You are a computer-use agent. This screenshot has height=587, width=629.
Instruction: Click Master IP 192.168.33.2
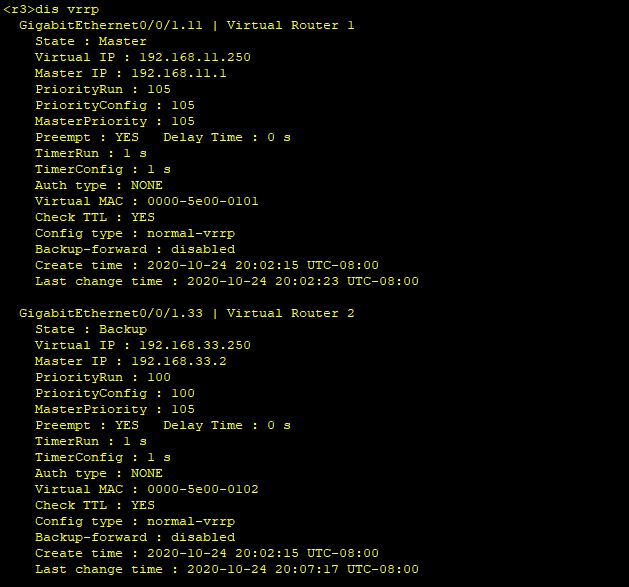131,362
